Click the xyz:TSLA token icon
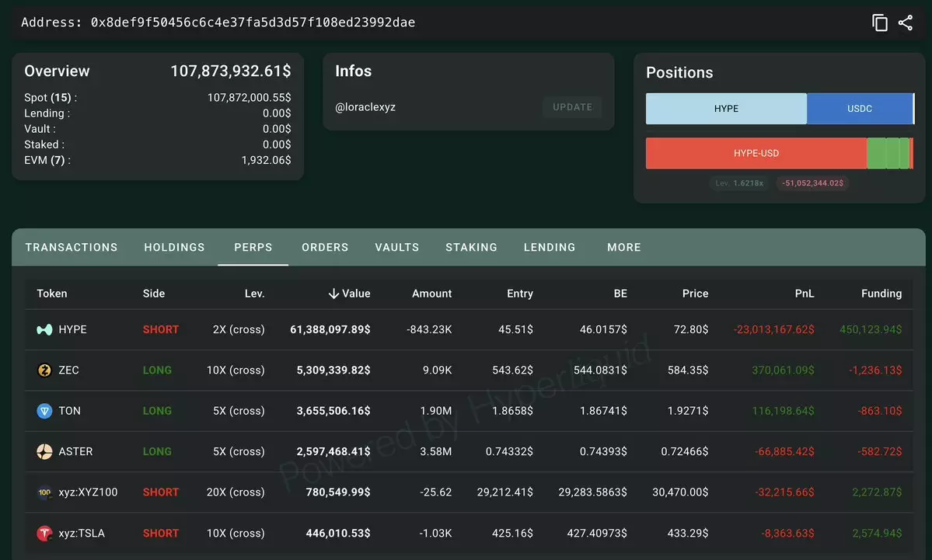 point(44,534)
